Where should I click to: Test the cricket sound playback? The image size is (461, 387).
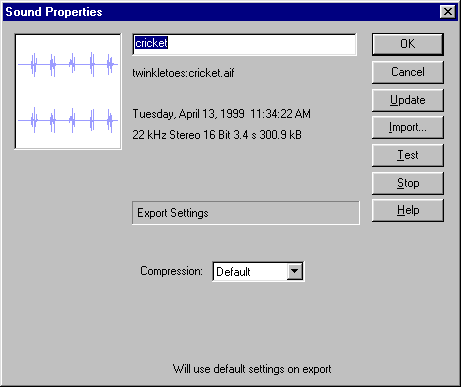coord(408,155)
